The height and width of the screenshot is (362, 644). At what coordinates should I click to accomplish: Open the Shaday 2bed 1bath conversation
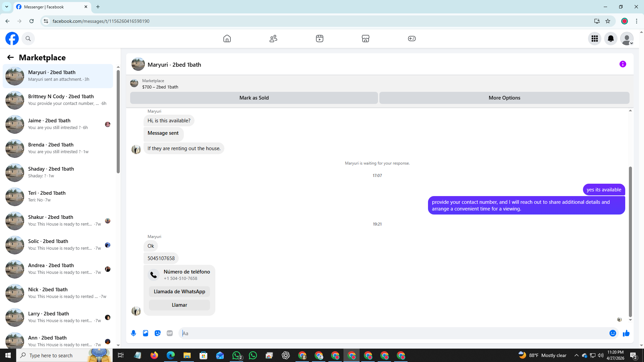coord(58,173)
